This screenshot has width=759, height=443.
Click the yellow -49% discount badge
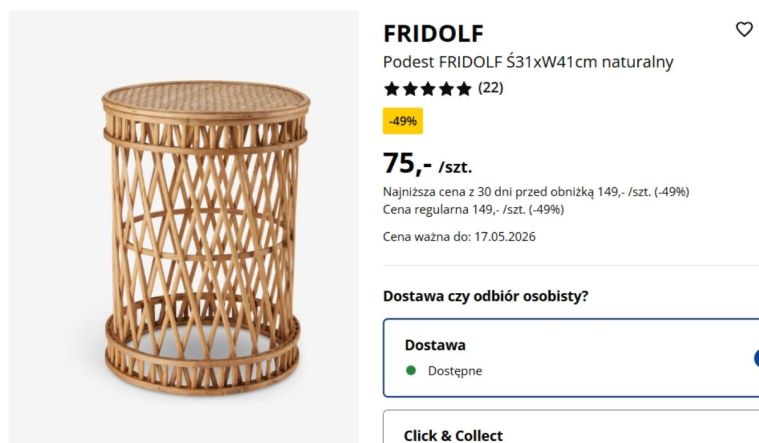pyautogui.click(x=403, y=121)
